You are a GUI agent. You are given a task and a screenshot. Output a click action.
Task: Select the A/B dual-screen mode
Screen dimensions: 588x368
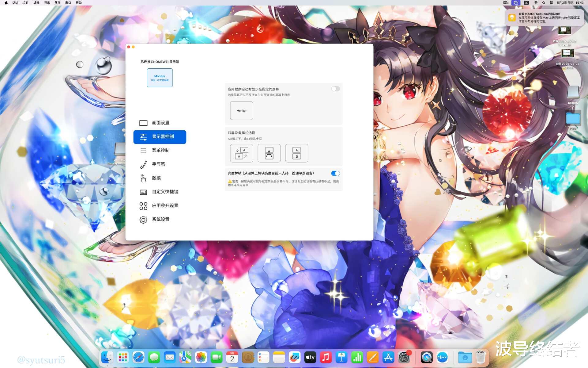pos(296,153)
